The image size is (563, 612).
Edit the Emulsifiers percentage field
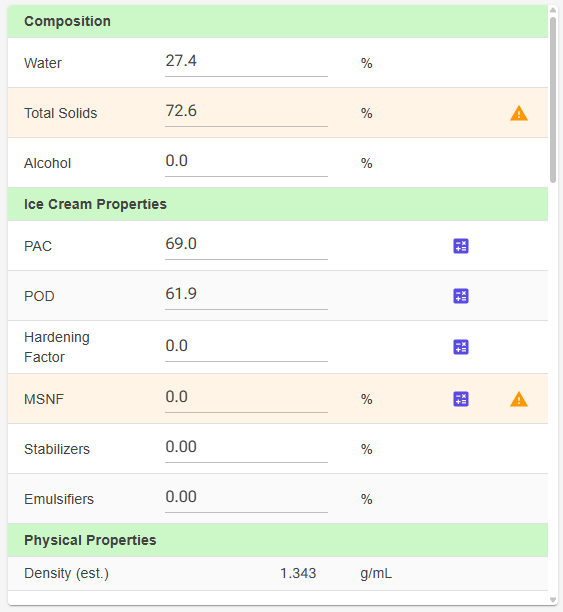(246, 498)
